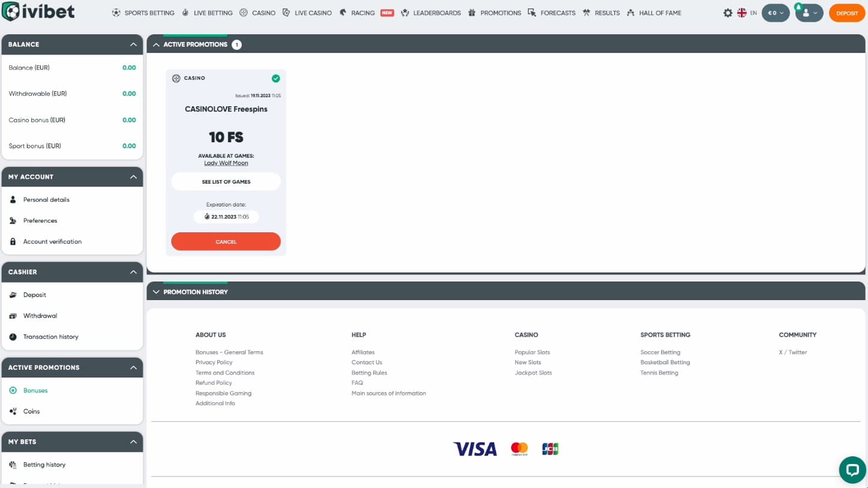This screenshot has width=868, height=488.
Task: Open the Lady Wolf Moon game link
Action: point(226,163)
